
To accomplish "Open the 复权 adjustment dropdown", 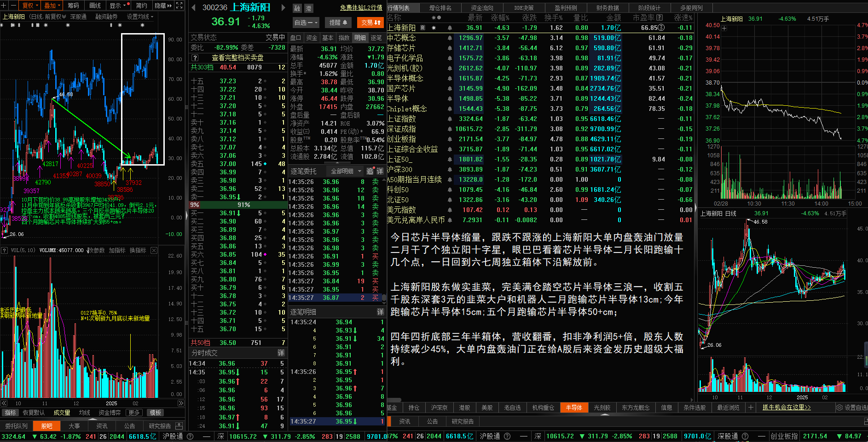I will (30, 6).
